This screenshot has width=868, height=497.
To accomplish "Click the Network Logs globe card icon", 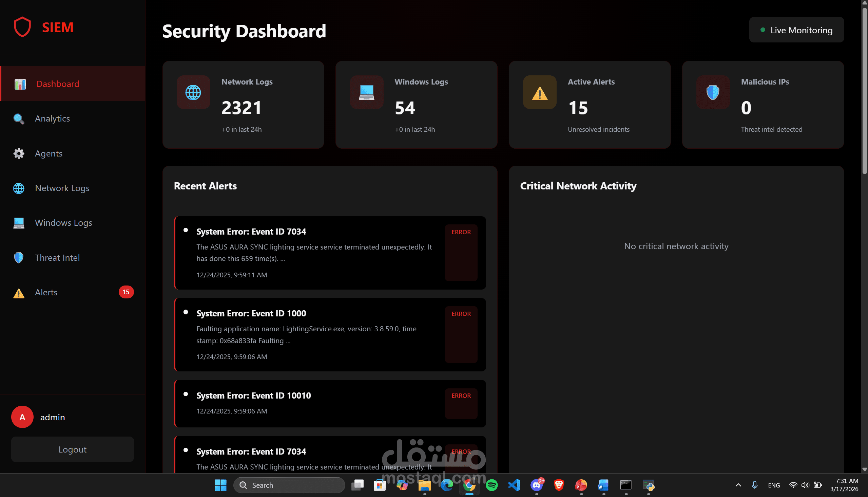I will pos(193,92).
